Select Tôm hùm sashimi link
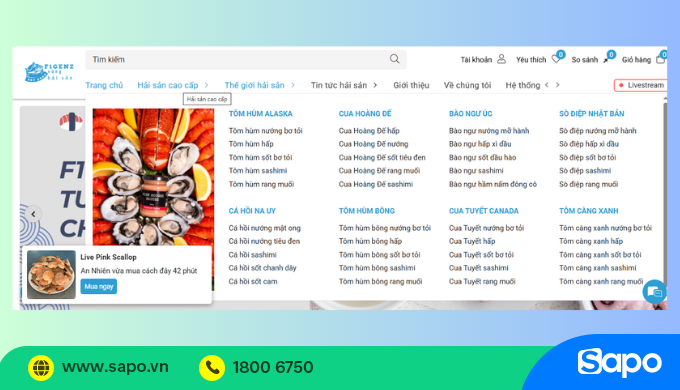Viewport: 680px width, 390px height. tap(258, 171)
